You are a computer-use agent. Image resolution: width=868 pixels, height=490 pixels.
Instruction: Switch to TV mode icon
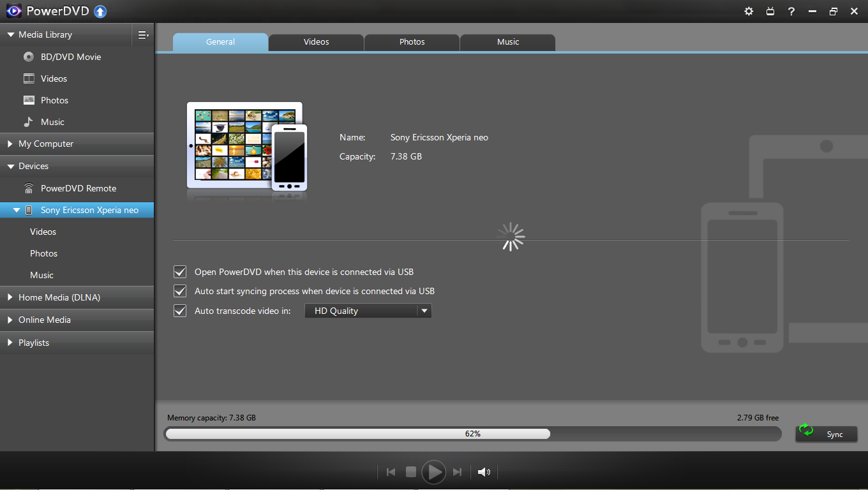pos(770,11)
